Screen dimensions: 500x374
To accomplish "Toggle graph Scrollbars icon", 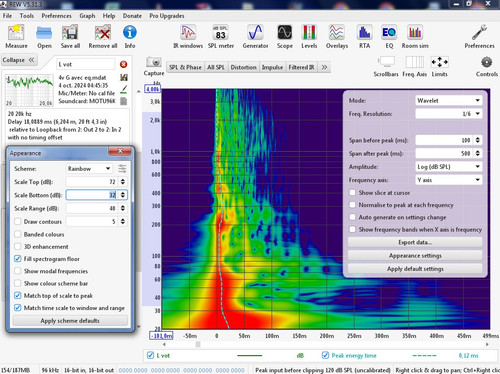I will click(x=386, y=62).
